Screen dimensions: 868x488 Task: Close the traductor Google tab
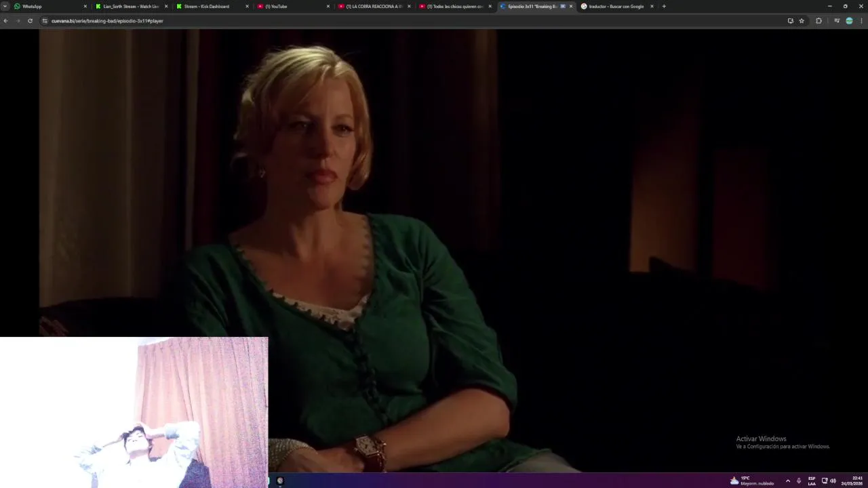coord(652,6)
